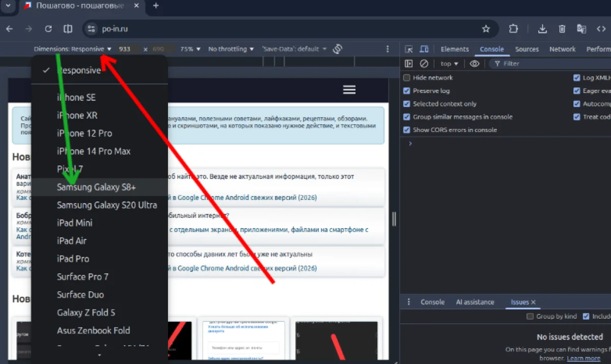Choose Surface Duo device

[x=99, y=295]
